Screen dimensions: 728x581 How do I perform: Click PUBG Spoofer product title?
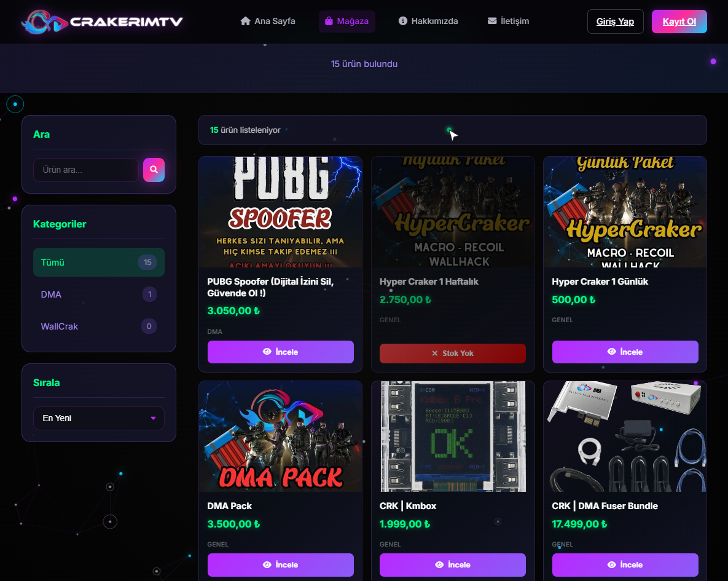[270, 287]
